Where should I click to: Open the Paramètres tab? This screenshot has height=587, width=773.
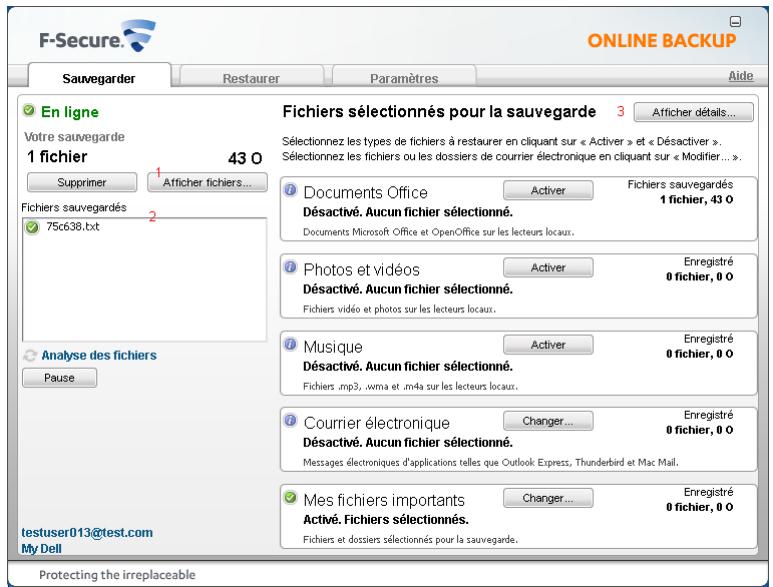(x=404, y=78)
